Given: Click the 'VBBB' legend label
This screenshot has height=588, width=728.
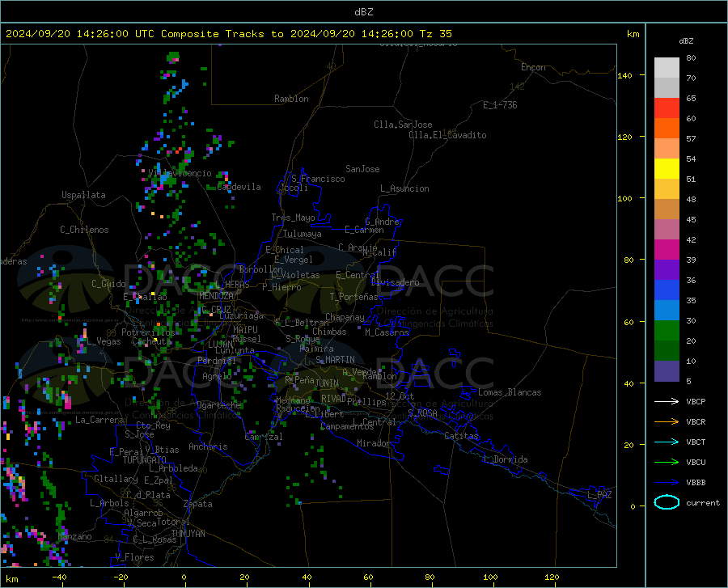Looking at the screenshot, I should click(696, 483).
